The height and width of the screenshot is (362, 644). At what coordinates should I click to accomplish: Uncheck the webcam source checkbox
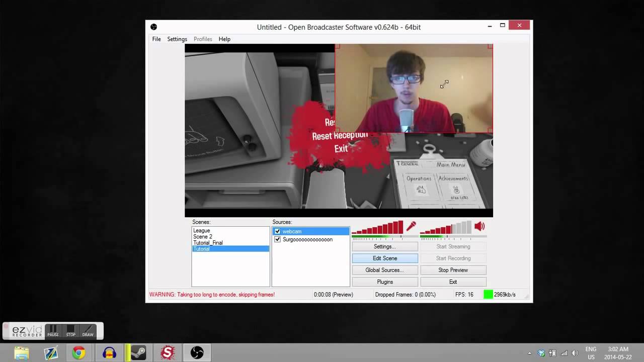277,231
